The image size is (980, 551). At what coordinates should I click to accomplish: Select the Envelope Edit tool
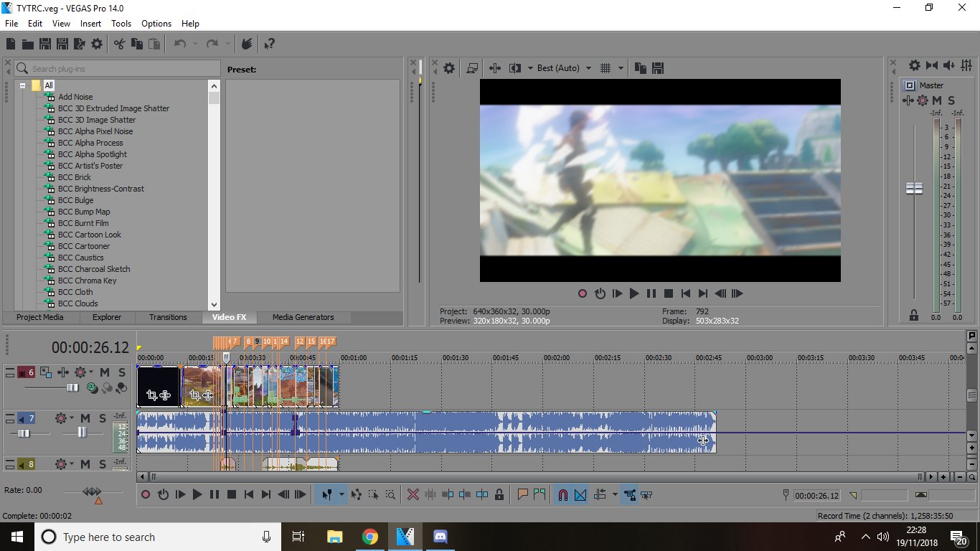(357, 494)
